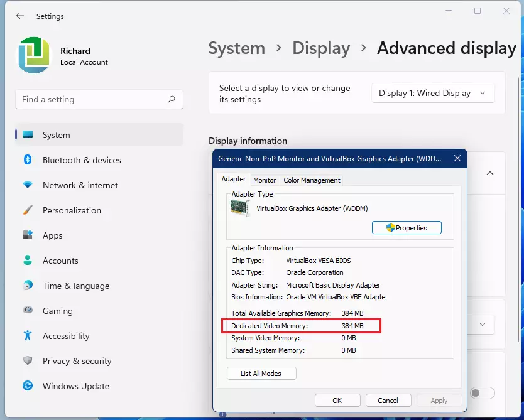Click 'Oracle Corporation' DAC type value
524x420 pixels.
[x=315, y=272]
